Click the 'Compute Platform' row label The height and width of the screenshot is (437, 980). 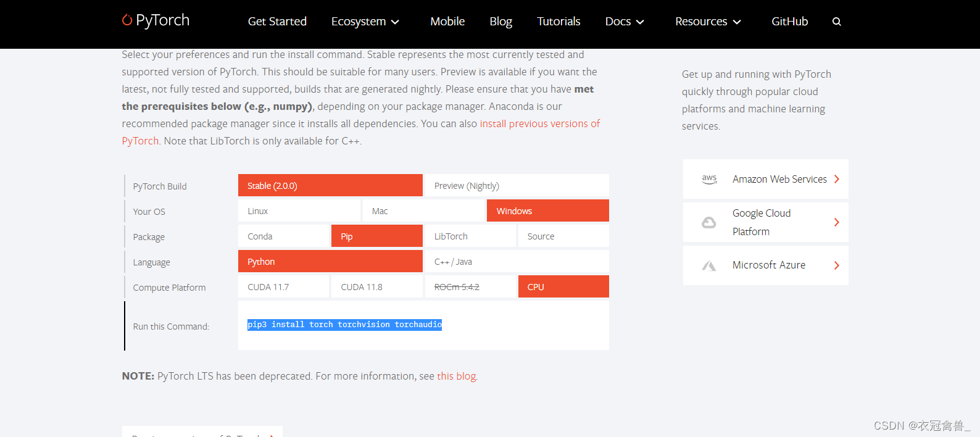pyautogui.click(x=169, y=288)
